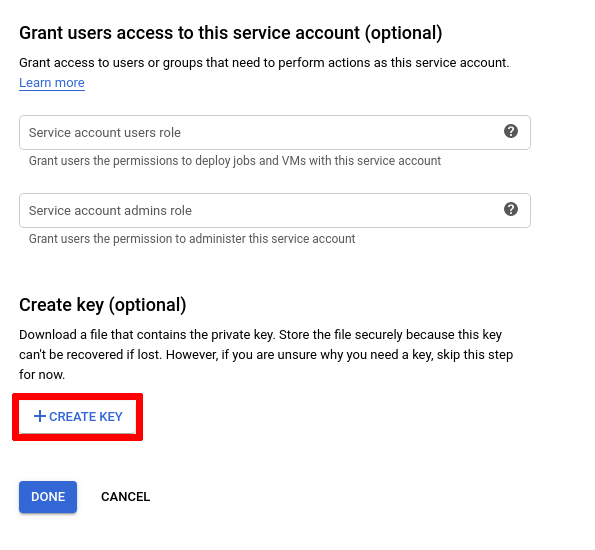Click the blue DONE button

click(48, 497)
